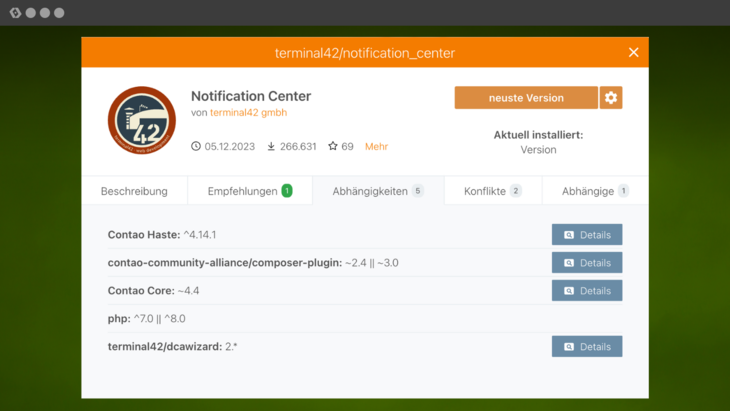
Task: Switch to the Beschreibung tab
Action: 134,191
